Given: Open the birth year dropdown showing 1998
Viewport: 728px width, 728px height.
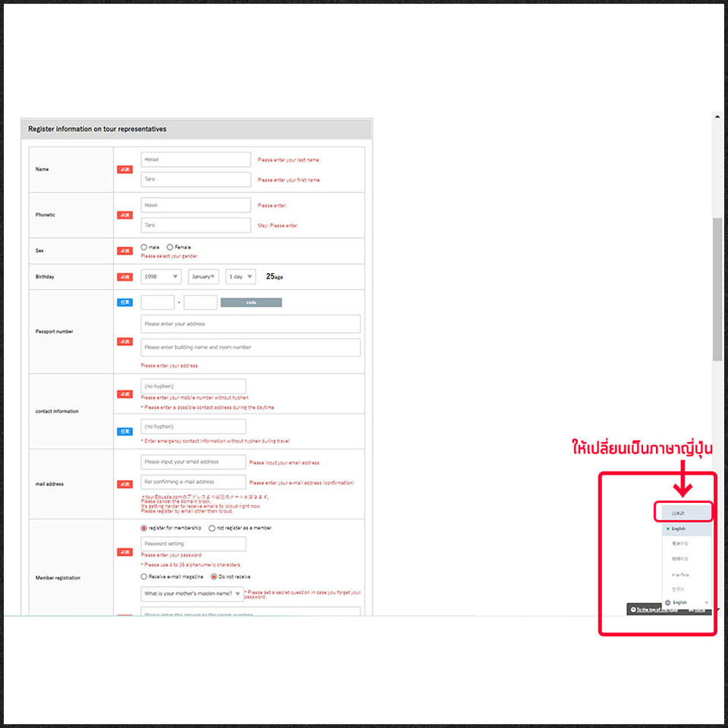Looking at the screenshot, I should (x=161, y=277).
